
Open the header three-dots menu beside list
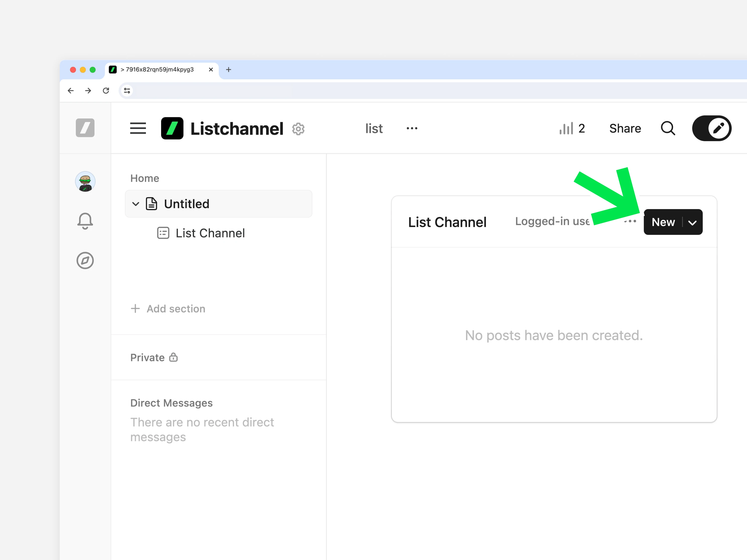pyautogui.click(x=412, y=128)
